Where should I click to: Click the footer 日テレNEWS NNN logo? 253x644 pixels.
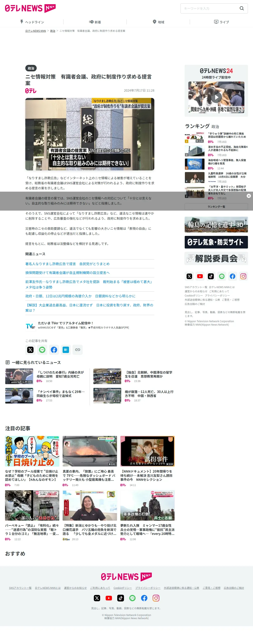[x=126, y=576]
